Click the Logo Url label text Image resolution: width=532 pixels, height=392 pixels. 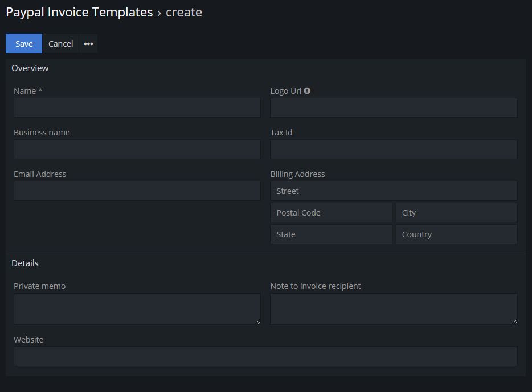286,91
